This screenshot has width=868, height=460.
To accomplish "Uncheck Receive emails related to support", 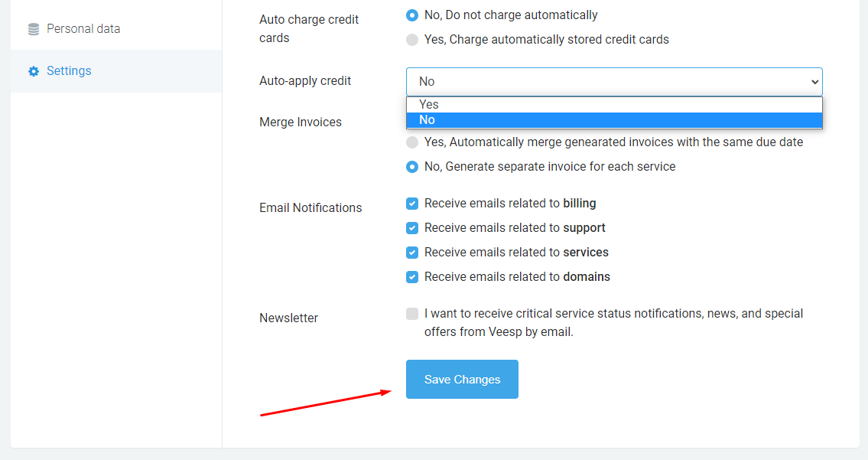I will [x=412, y=228].
